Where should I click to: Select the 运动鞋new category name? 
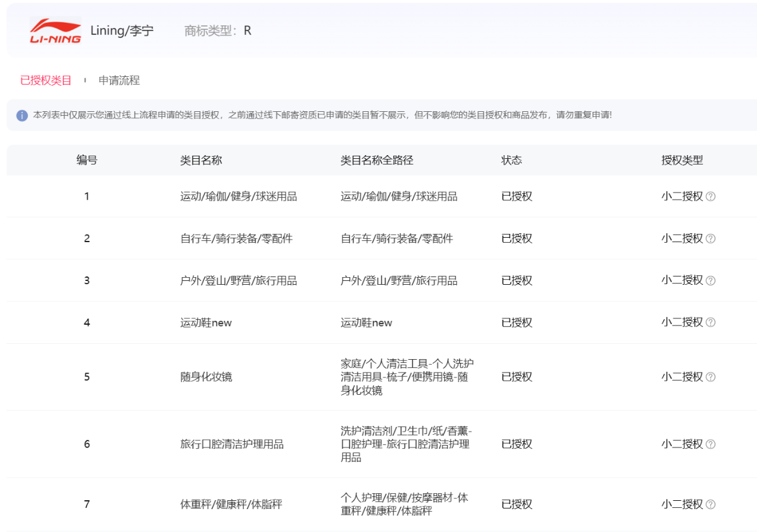[206, 323]
